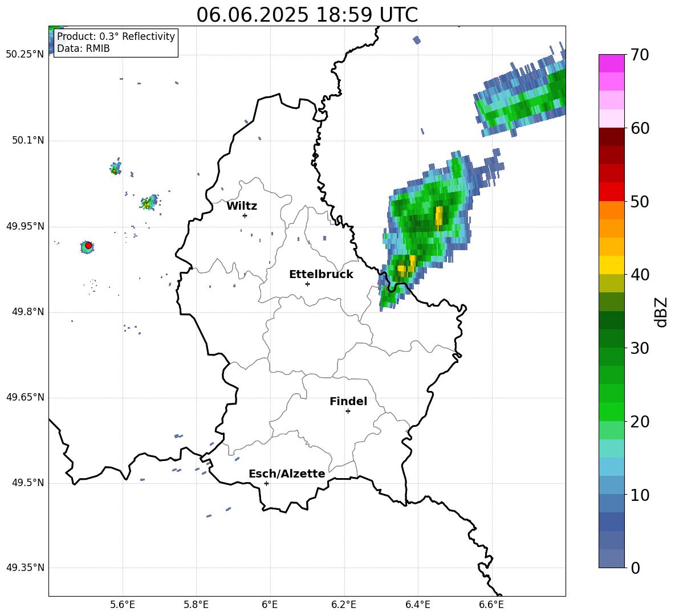The height and width of the screenshot is (616, 675).
Task: Pick the dark maroon colorbar segment below 60
Action: coord(611,137)
